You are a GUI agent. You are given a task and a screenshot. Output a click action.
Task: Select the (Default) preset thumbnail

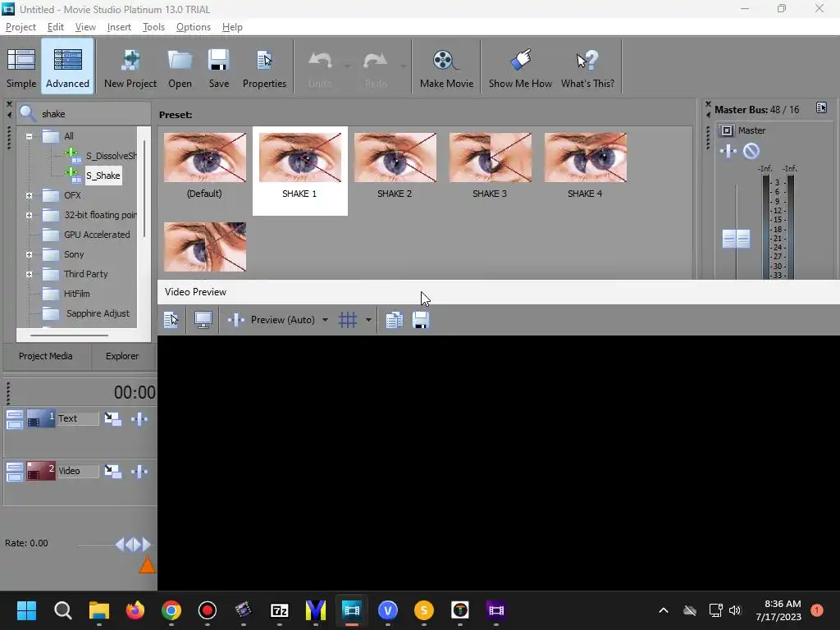pos(204,157)
